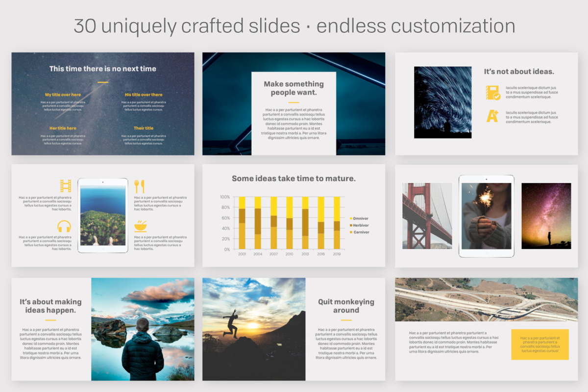Click the sparkler photo on tablet
Screen dimensions: 588x392
tap(487, 216)
